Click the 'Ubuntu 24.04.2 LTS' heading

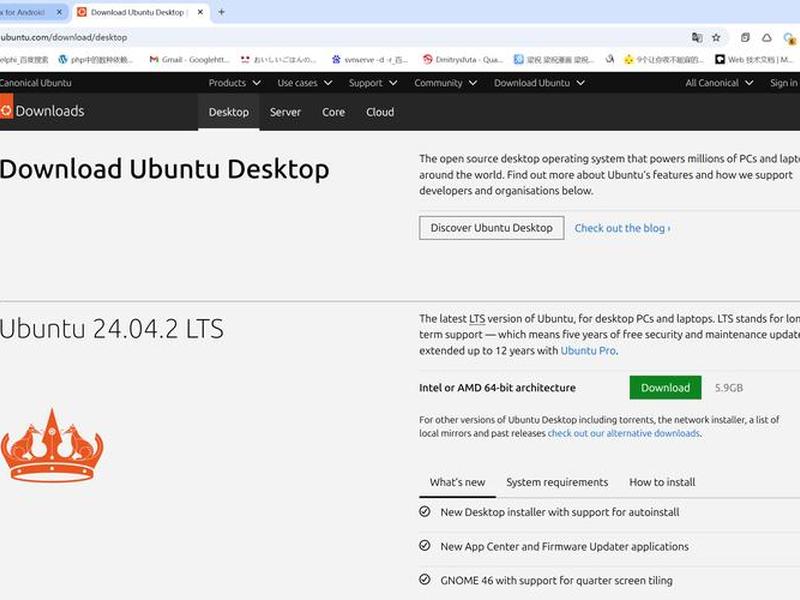[x=112, y=329]
